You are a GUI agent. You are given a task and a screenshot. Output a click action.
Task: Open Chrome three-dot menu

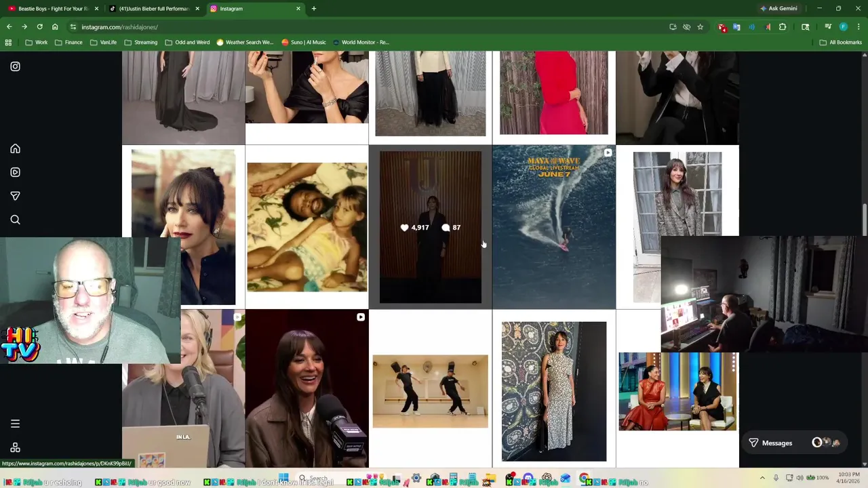click(x=859, y=27)
